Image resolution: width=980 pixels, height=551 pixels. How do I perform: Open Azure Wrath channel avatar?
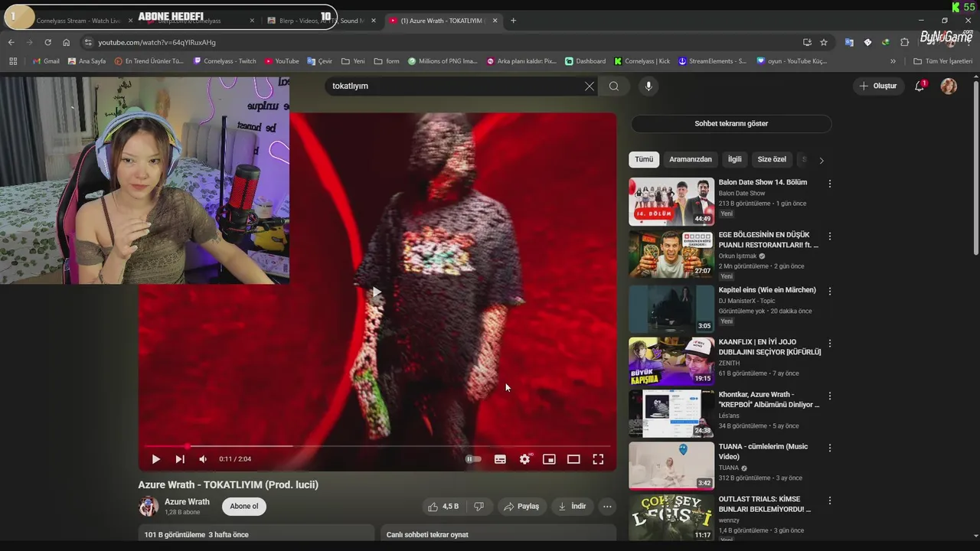(149, 506)
